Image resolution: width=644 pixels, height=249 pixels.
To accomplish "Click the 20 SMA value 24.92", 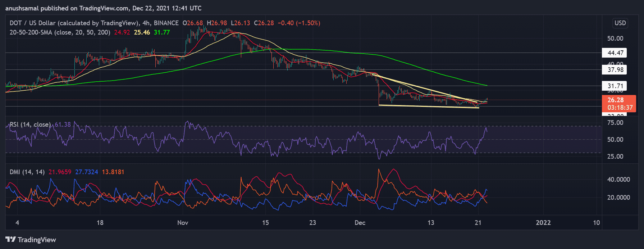I will [x=122, y=32].
